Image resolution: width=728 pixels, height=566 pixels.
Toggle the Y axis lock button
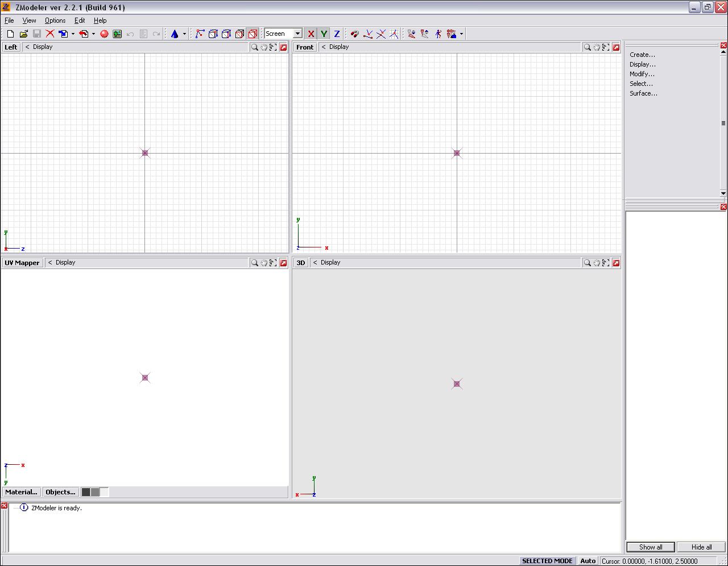(x=324, y=34)
